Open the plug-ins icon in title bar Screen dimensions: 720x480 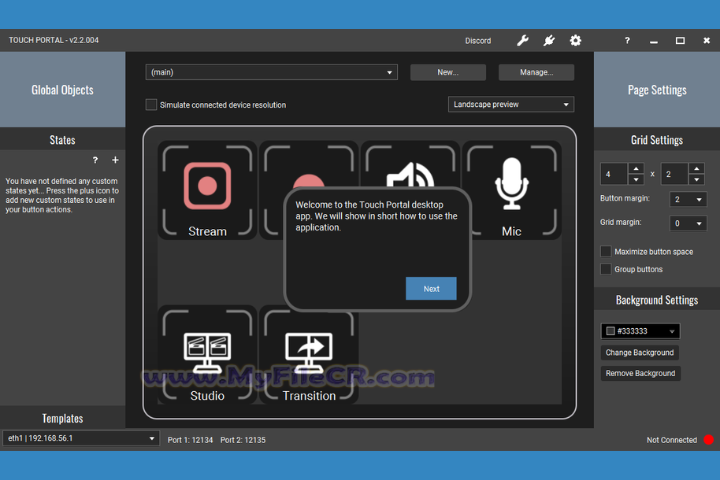(549, 40)
